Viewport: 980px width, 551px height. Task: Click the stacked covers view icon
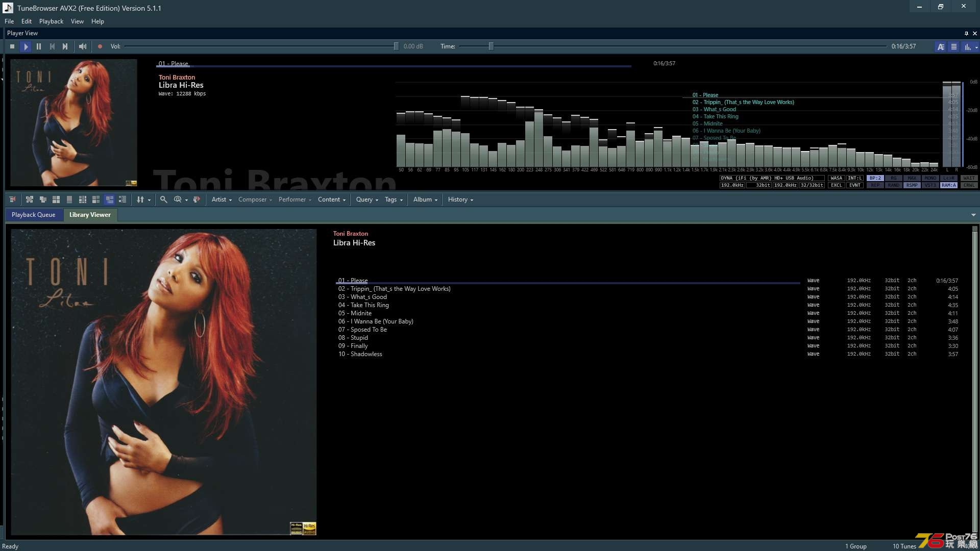pyautogui.click(x=43, y=199)
